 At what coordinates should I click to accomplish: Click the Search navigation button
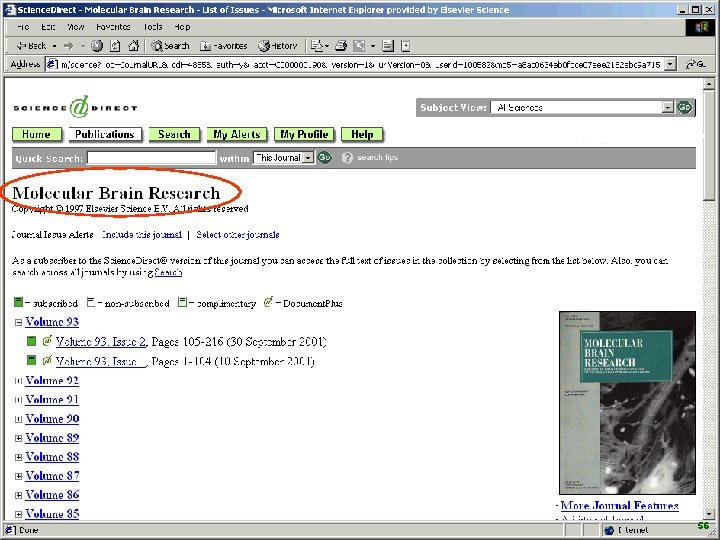pyautogui.click(x=174, y=134)
